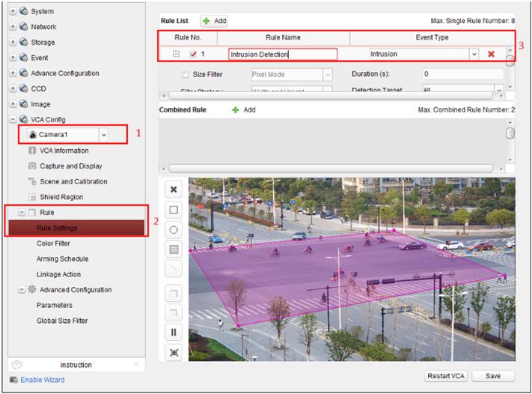The height and width of the screenshot is (394, 532).
Task: Click the Rule Name column header
Action: click(x=283, y=37)
